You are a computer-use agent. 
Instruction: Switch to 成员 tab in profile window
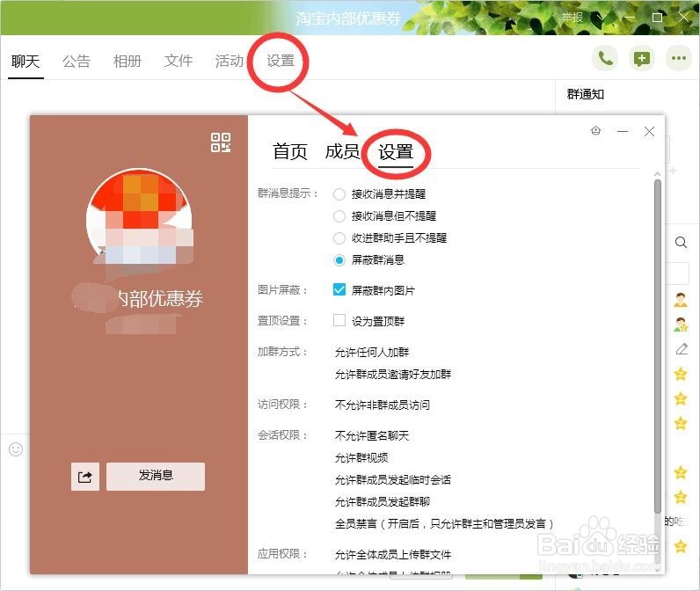[342, 152]
